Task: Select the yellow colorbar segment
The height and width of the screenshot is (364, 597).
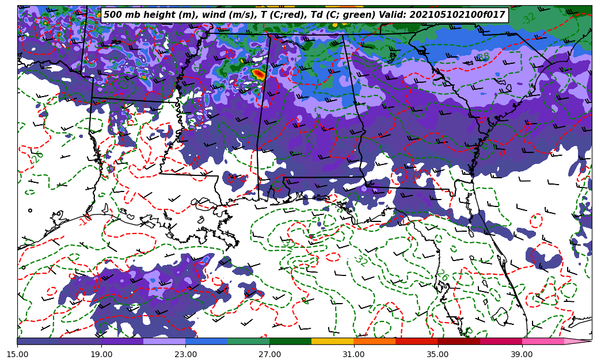Action: 332,341
